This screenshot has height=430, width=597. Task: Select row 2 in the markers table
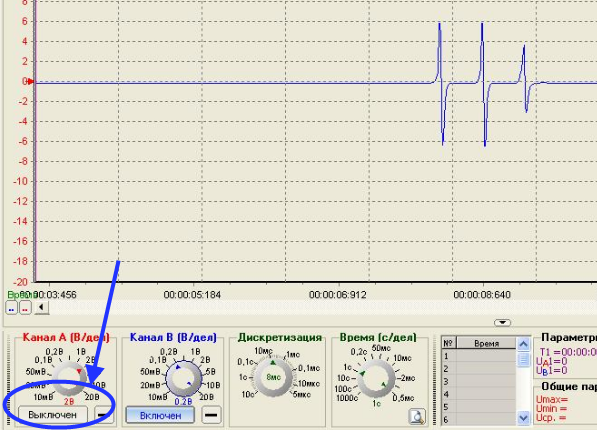[479, 369]
